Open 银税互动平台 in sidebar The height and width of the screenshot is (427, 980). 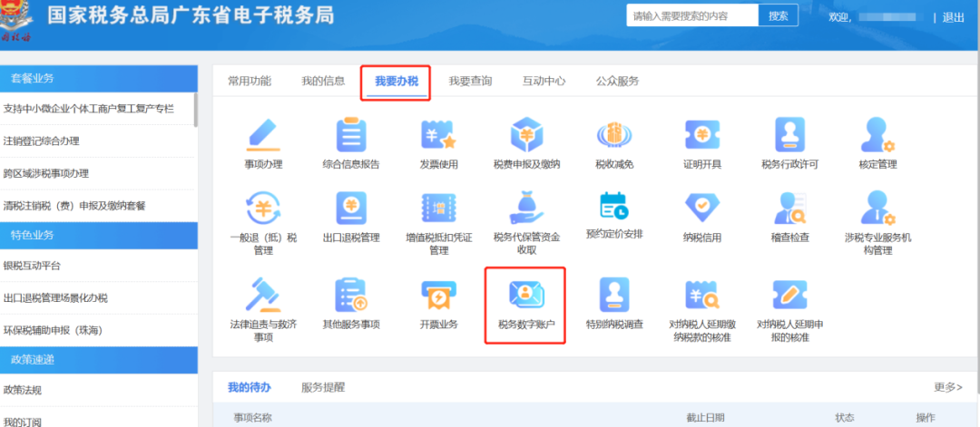pos(32,266)
